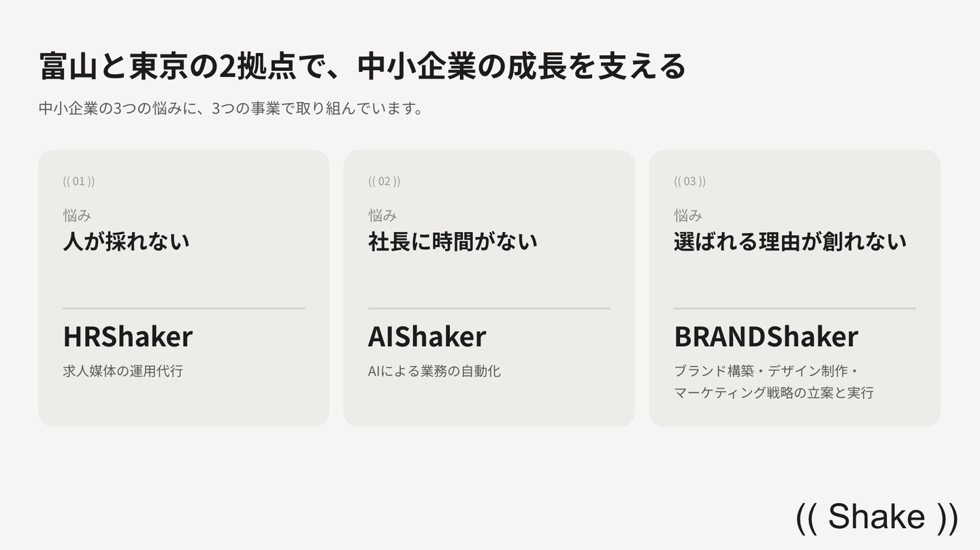The image size is (980, 550).
Task: Click the ブランド構築・デザイン制作 description line
Action: (766, 371)
